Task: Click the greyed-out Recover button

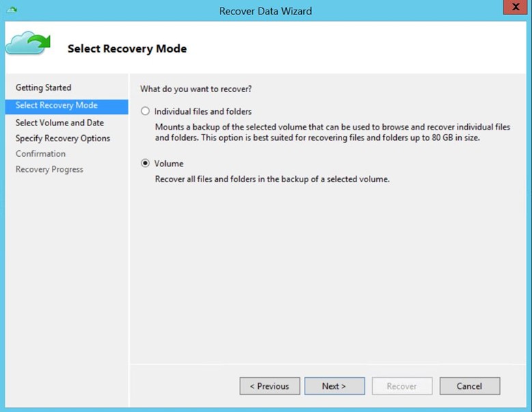Action: (402, 386)
